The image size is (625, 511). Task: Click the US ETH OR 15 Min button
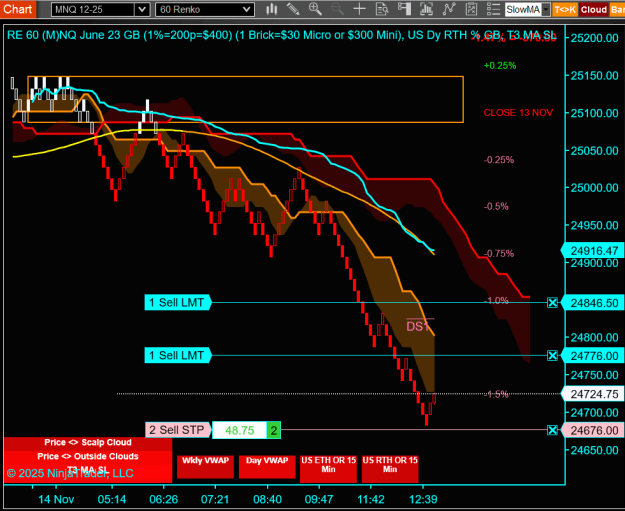328,469
